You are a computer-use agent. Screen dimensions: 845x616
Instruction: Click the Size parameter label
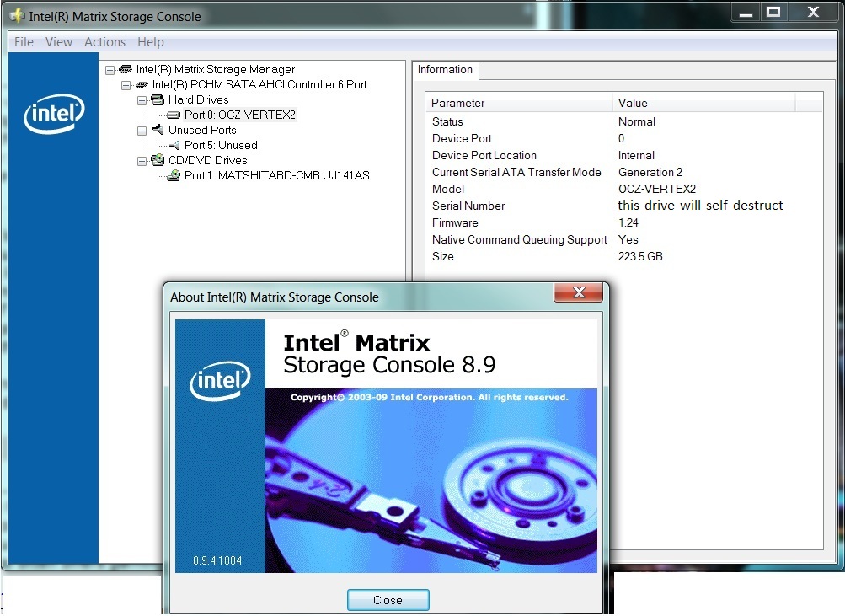pos(442,256)
